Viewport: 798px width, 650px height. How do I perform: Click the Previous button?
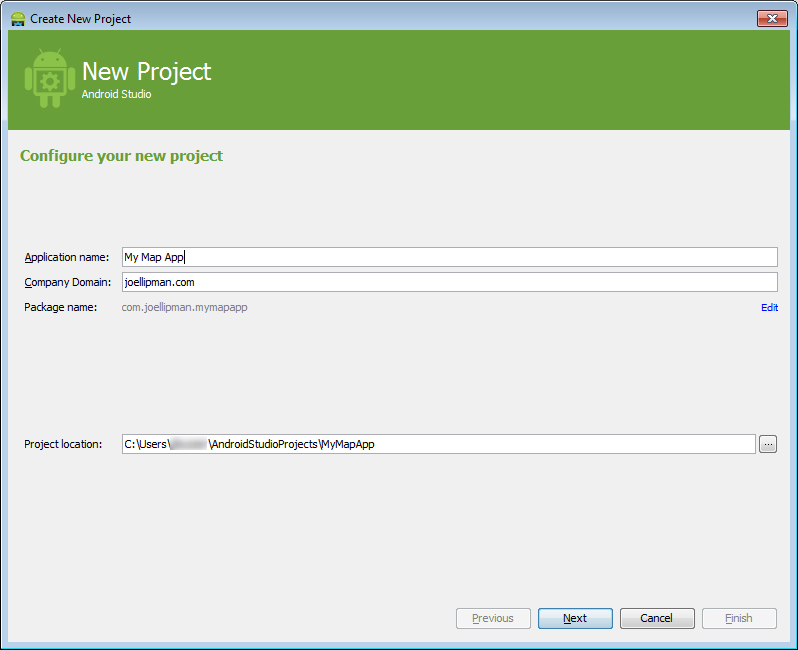(x=493, y=618)
